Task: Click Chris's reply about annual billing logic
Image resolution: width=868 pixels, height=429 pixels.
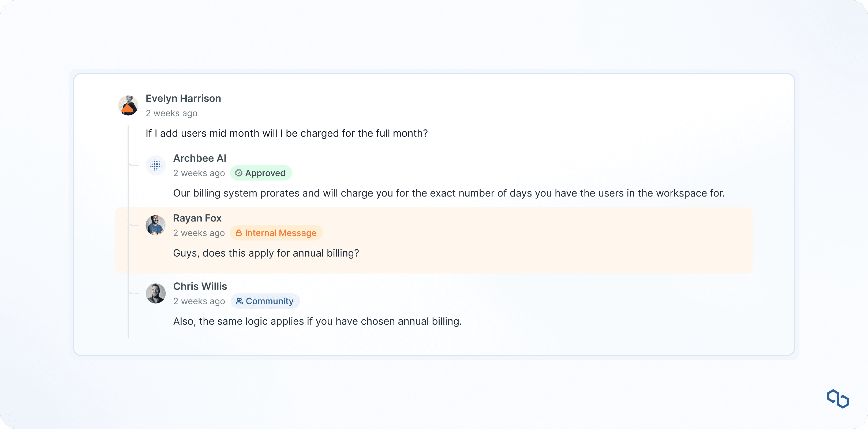Action: tap(317, 321)
